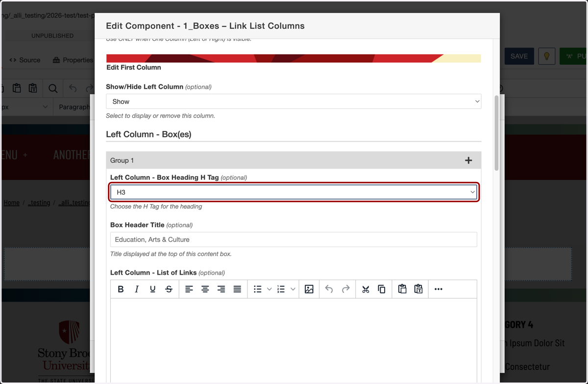Screen dimensions: 588x384
Task: Open the Box Heading H Tag dropdown
Action: coord(294,192)
